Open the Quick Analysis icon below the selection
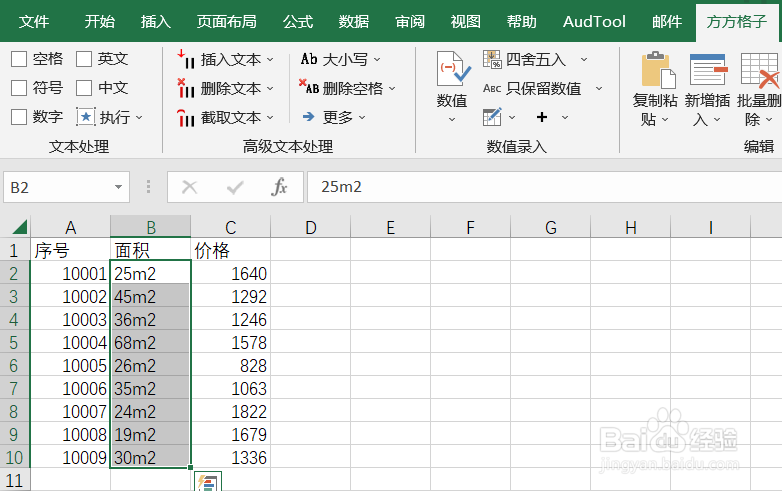The image size is (782, 491). [x=208, y=482]
